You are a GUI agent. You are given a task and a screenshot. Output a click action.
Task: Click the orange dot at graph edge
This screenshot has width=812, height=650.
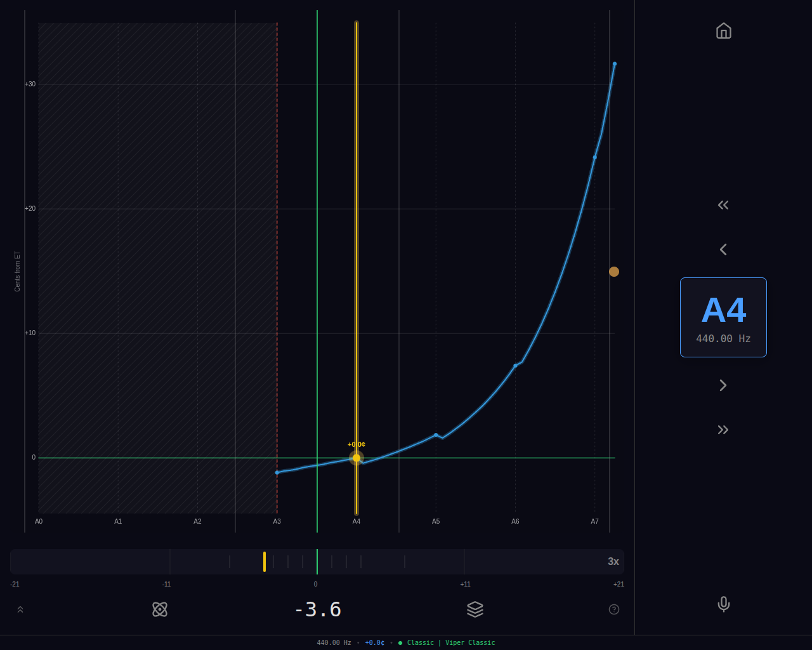(x=614, y=272)
